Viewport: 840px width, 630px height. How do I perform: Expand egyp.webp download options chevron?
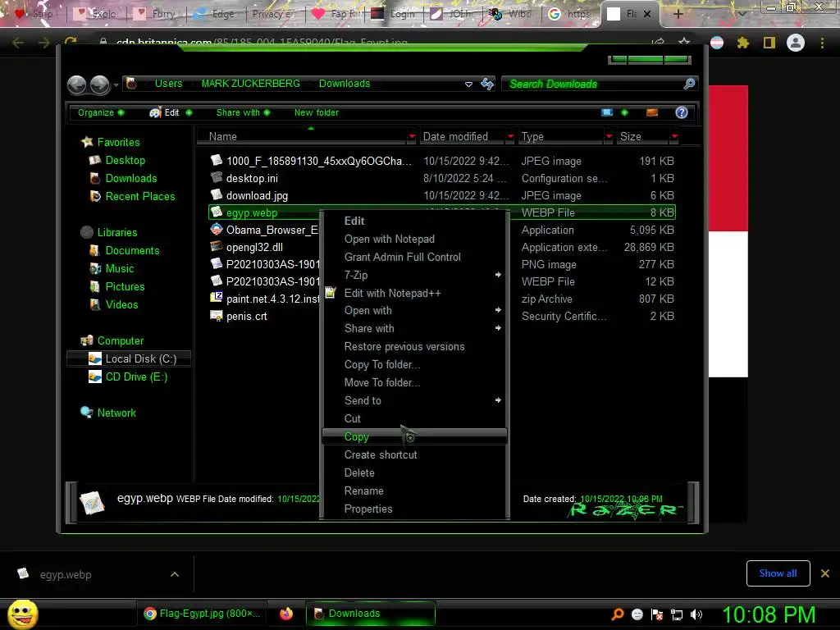[x=175, y=574]
